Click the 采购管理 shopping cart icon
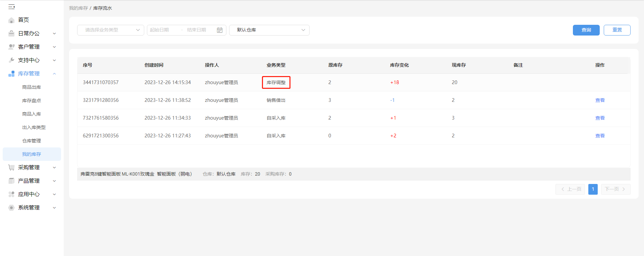 click(11, 168)
